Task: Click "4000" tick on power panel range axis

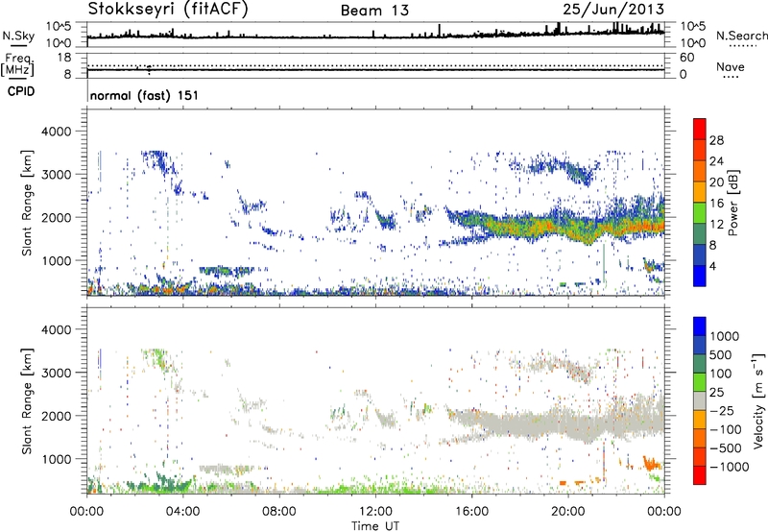Action: [x=57, y=132]
